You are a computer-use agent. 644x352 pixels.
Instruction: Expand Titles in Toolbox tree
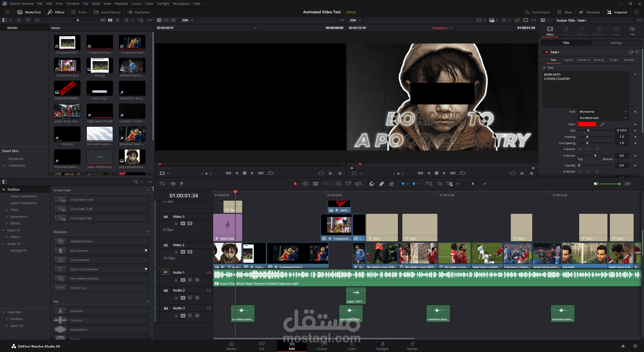(x=7, y=210)
